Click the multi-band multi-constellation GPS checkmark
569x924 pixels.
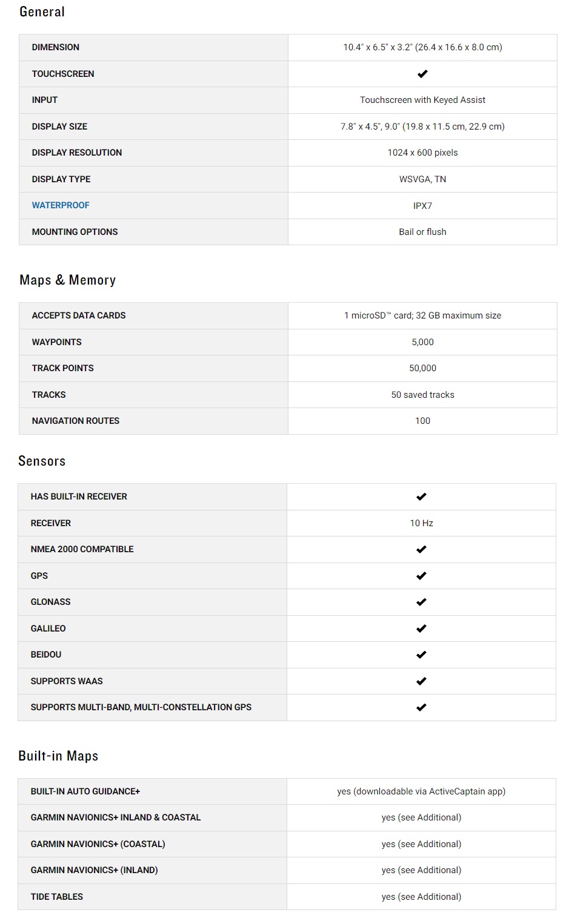click(x=421, y=707)
